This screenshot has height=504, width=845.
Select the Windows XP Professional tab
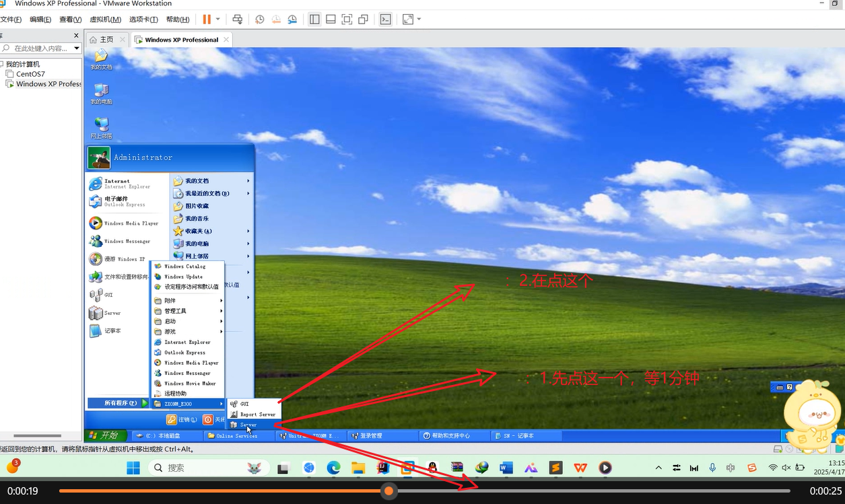(182, 40)
